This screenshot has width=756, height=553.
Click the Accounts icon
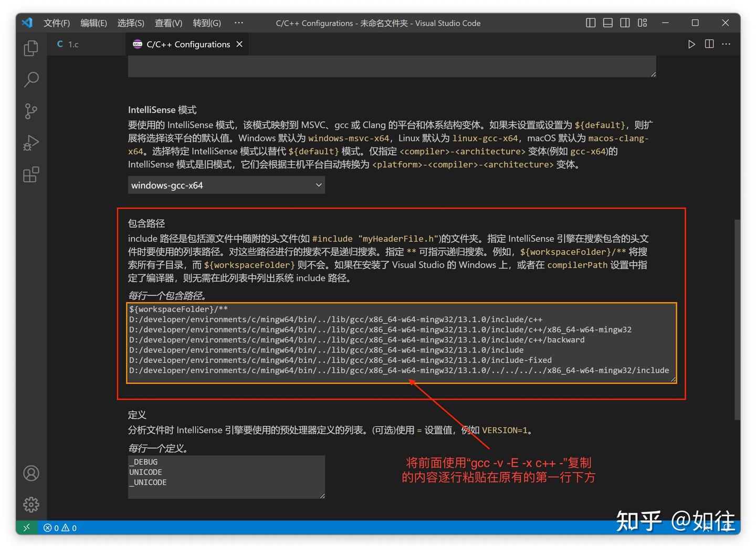coord(30,473)
